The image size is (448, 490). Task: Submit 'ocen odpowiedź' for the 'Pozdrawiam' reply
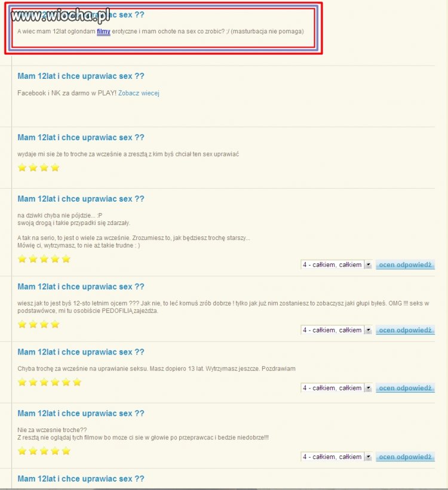pyautogui.click(x=405, y=388)
